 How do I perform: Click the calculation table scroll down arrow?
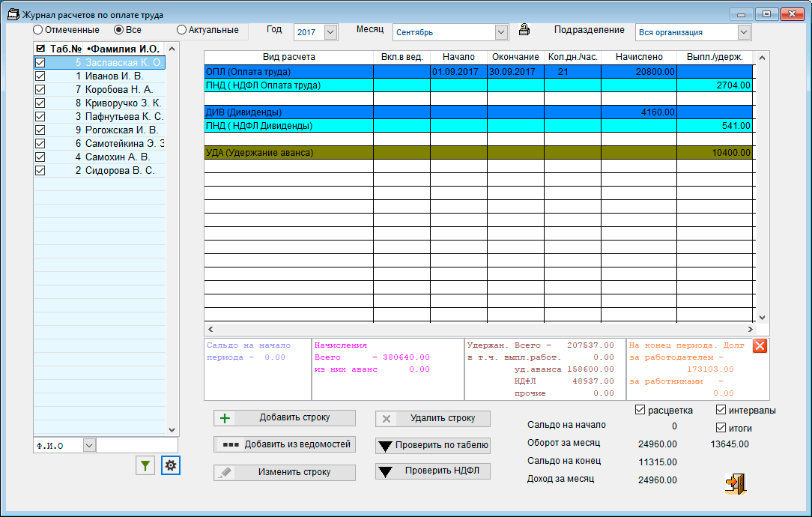(762, 318)
